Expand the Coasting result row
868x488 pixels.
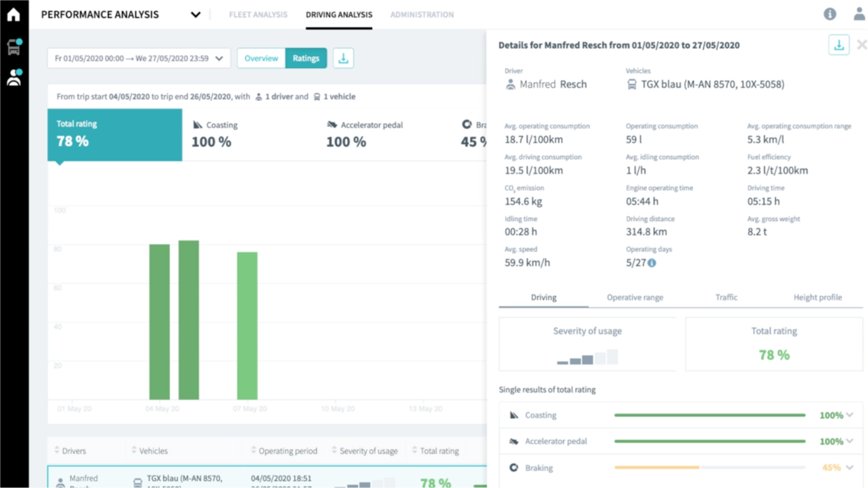click(849, 415)
